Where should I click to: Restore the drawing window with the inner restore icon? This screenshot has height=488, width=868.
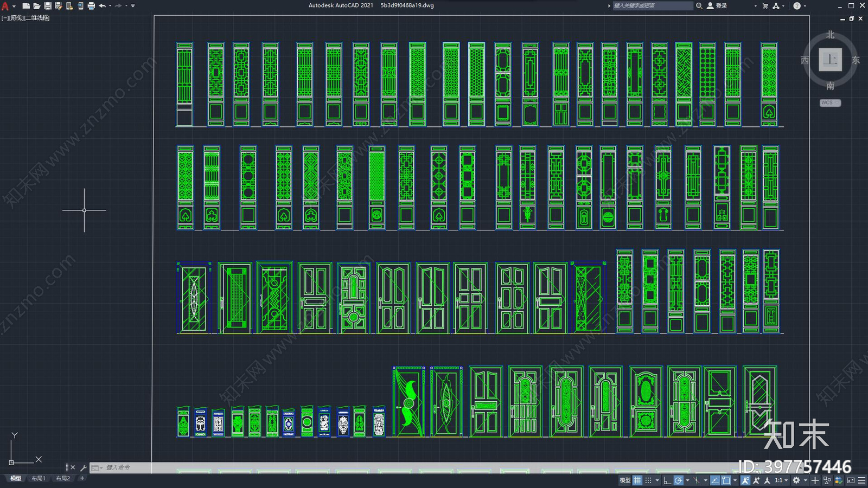pos(851,18)
